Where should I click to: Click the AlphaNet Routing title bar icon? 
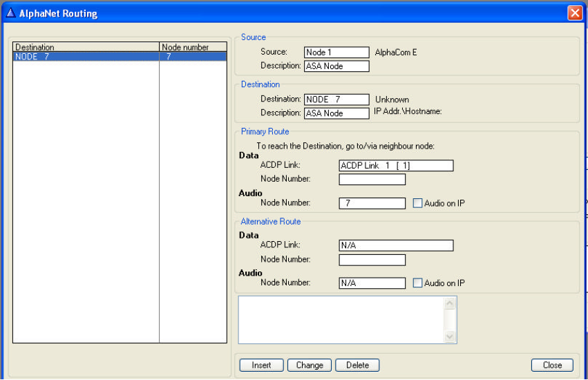pyautogui.click(x=10, y=13)
